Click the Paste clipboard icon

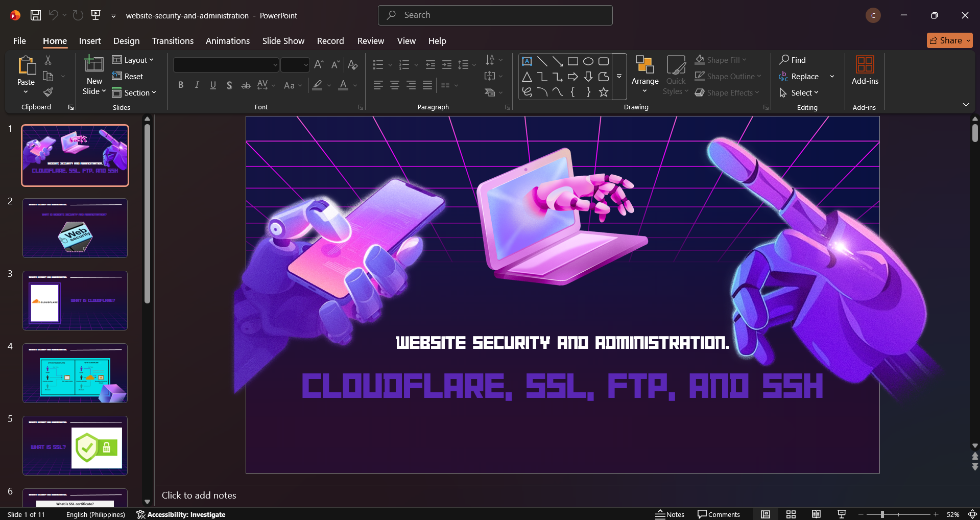point(26,66)
